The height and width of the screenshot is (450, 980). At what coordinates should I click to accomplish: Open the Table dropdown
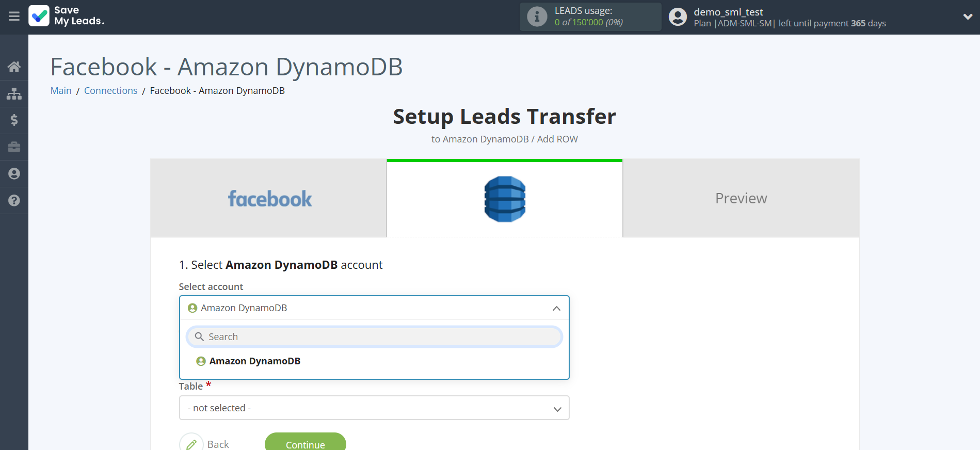tap(374, 408)
